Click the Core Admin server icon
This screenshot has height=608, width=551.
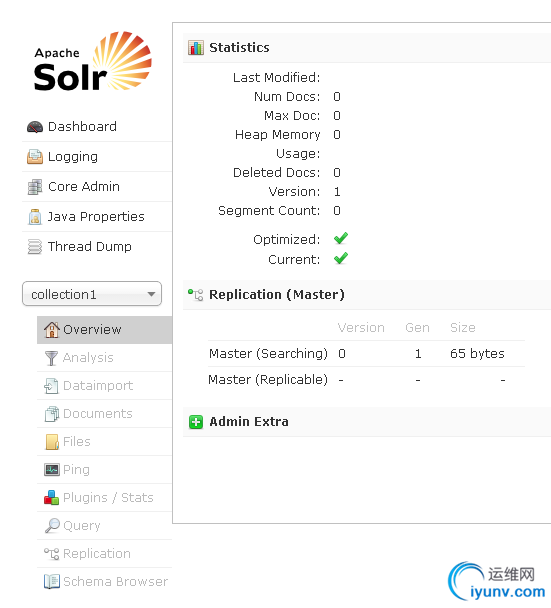pyautogui.click(x=35, y=187)
